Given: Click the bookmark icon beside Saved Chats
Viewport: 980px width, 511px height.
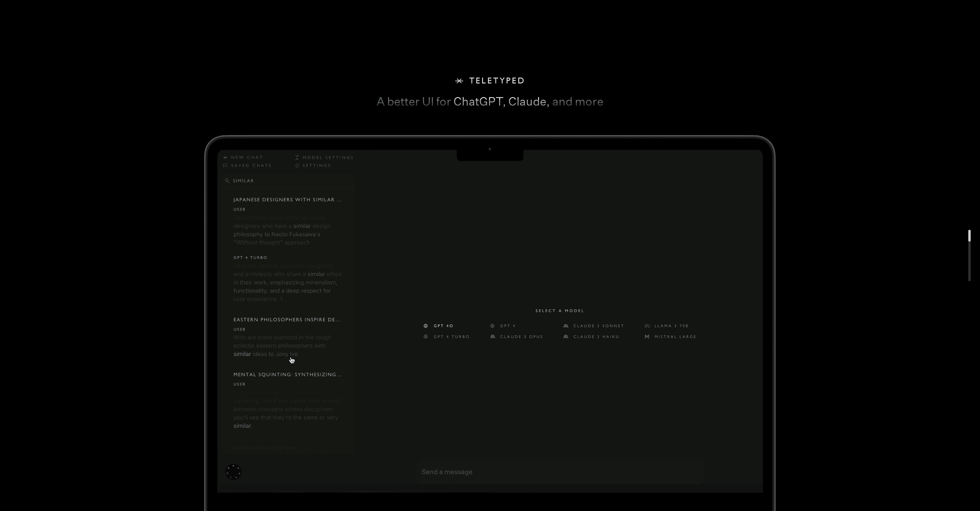Looking at the screenshot, I should 225,165.
